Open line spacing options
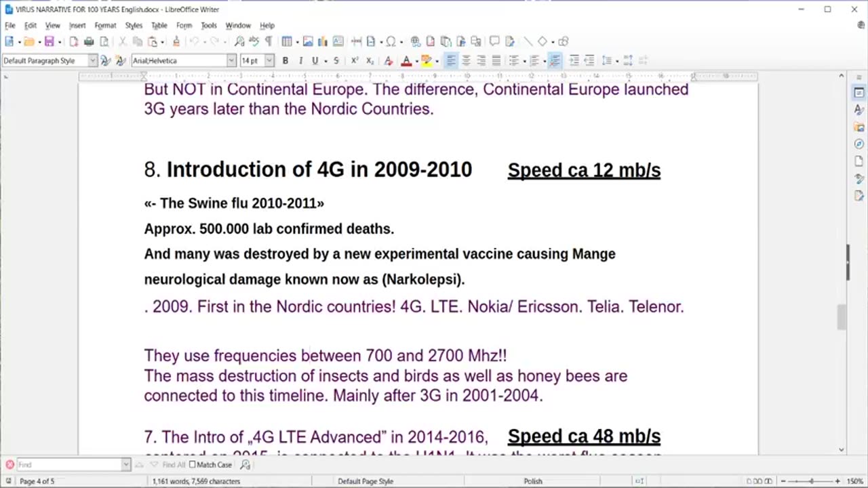 [x=607, y=60]
